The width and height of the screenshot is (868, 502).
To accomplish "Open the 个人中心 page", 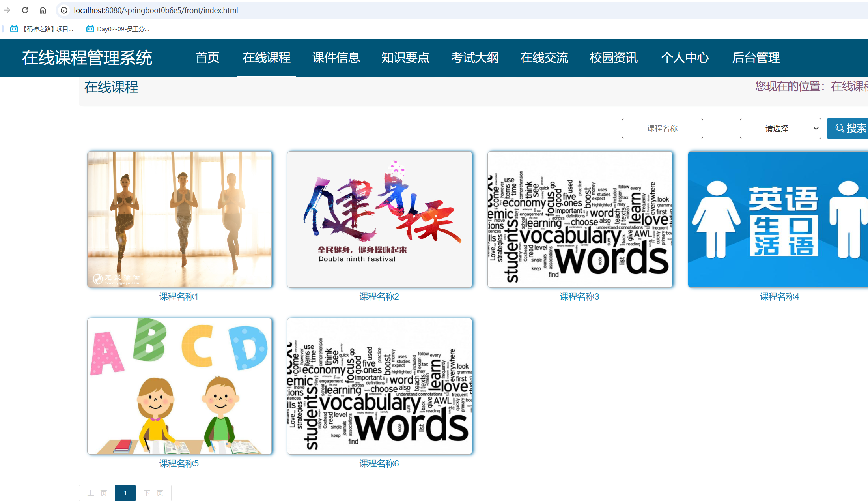I will (685, 58).
